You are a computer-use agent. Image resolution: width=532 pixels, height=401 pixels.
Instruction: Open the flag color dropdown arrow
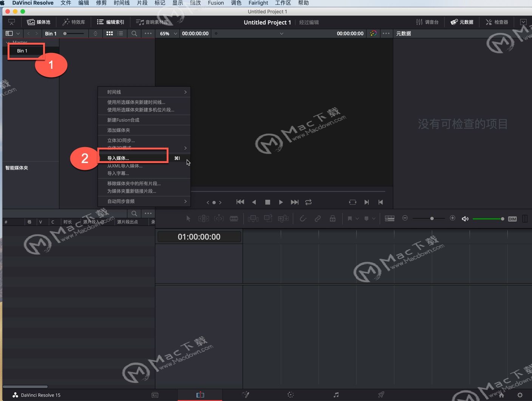pos(357,219)
